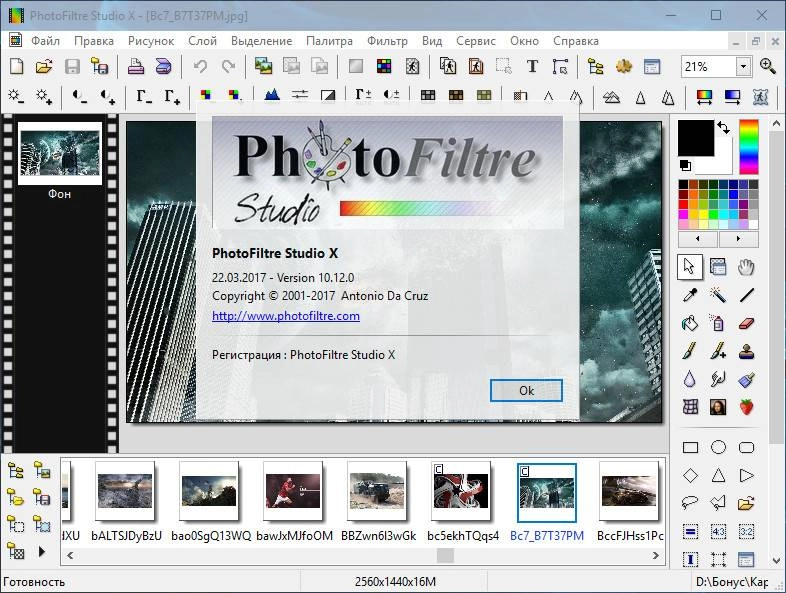
Task: Open the zoom percentage dropdown
Action: (x=743, y=67)
